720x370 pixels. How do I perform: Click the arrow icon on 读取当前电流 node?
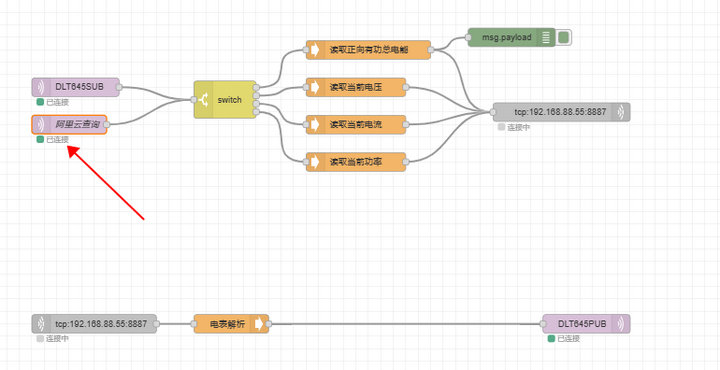[315, 124]
